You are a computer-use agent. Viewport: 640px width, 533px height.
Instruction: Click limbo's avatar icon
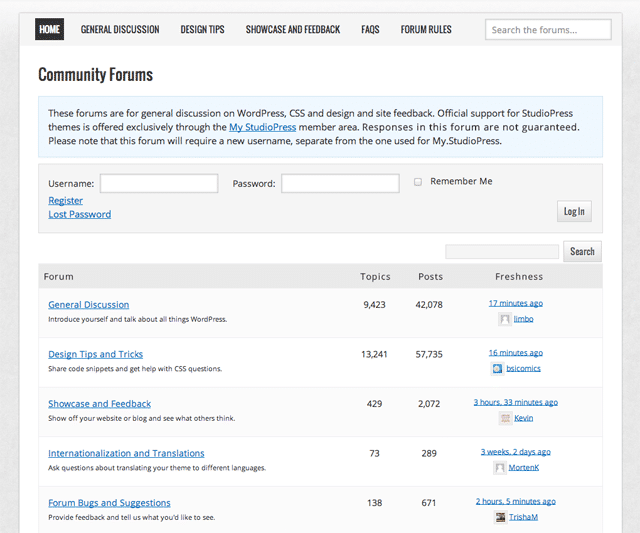click(505, 319)
